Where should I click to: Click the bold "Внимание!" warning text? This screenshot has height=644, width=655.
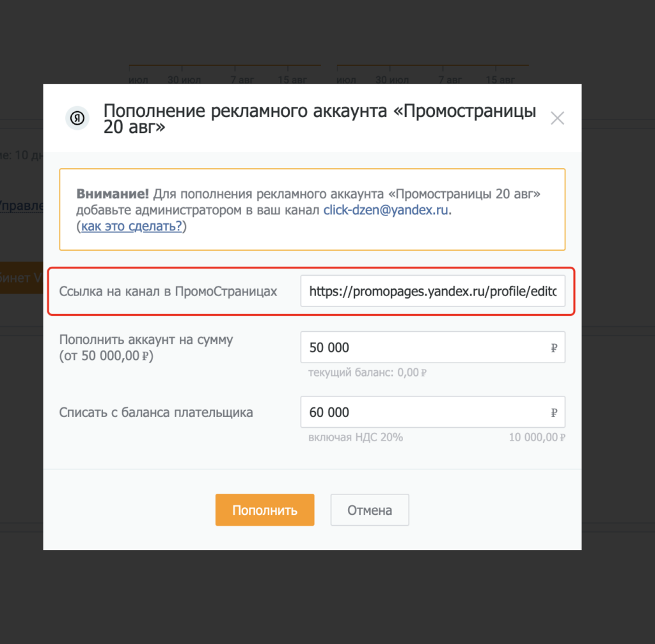pos(113,194)
